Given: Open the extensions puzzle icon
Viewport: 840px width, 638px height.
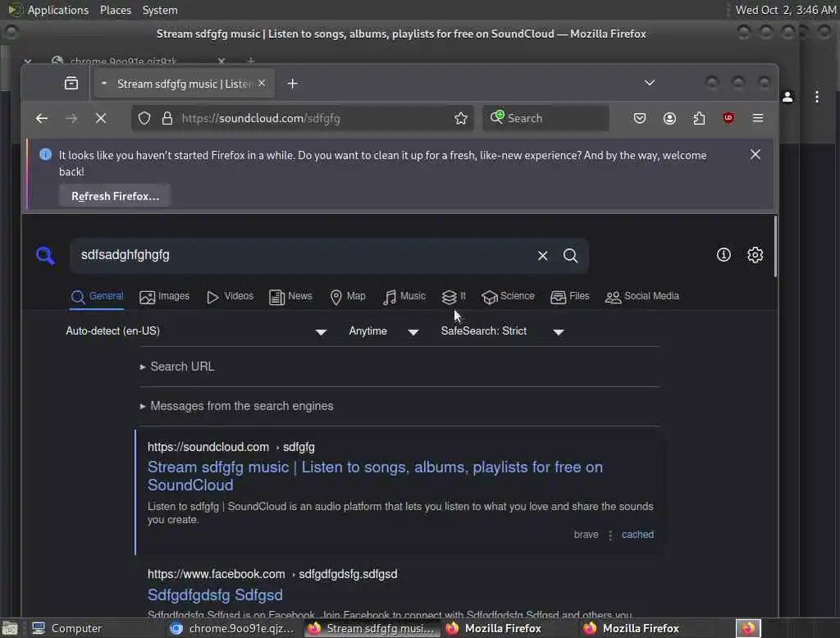Looking at the screenshot, I should (699, 118).
